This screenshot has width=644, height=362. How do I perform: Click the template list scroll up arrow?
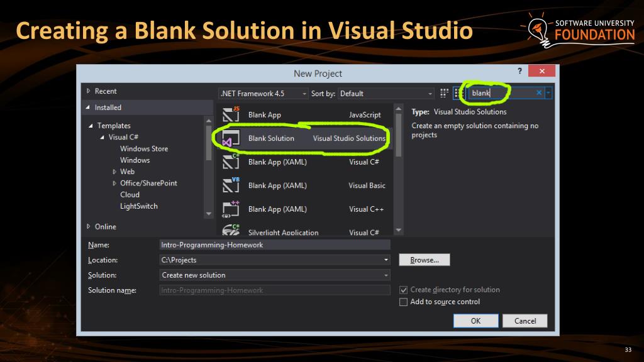tap(398, 109)
